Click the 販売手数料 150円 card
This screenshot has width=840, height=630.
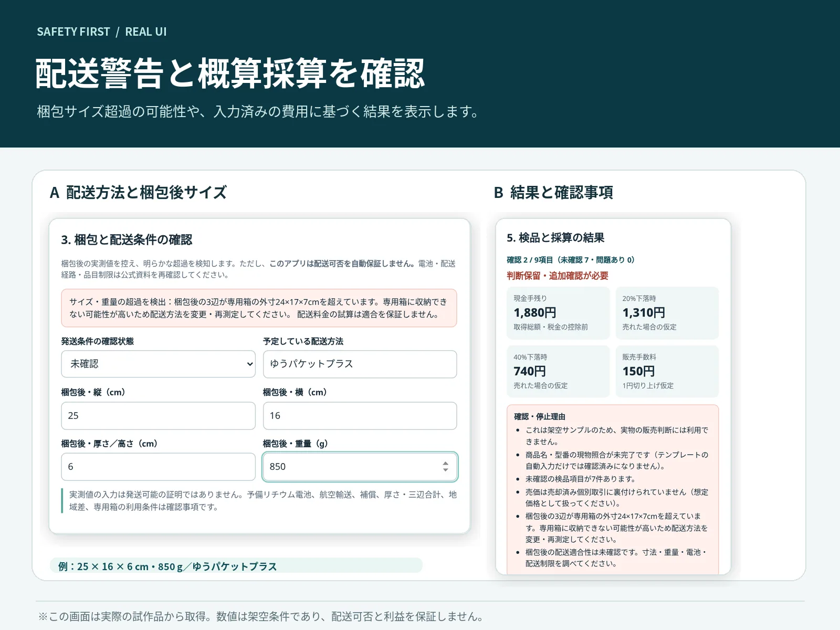click(x=667, y=371)
